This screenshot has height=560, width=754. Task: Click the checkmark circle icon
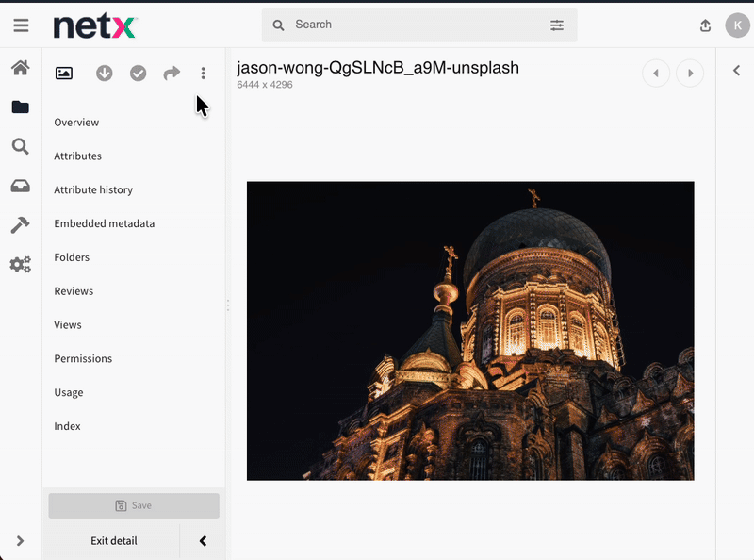(139, 74)
